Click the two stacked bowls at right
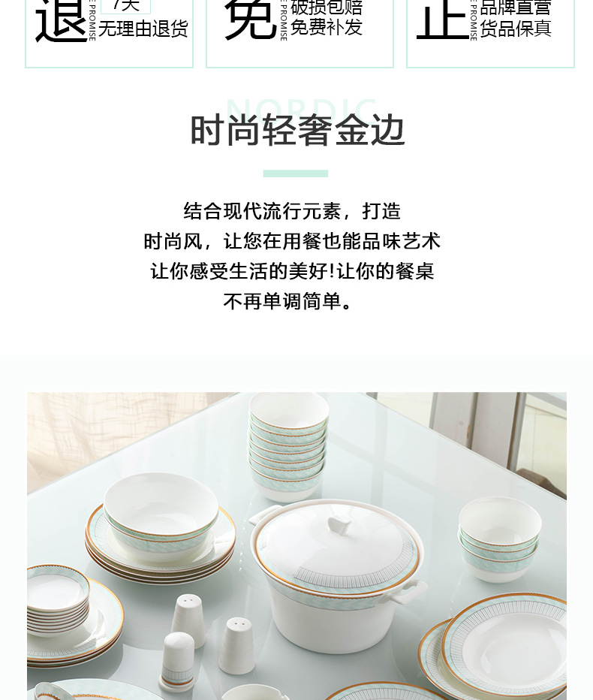 tap(499, 539)
